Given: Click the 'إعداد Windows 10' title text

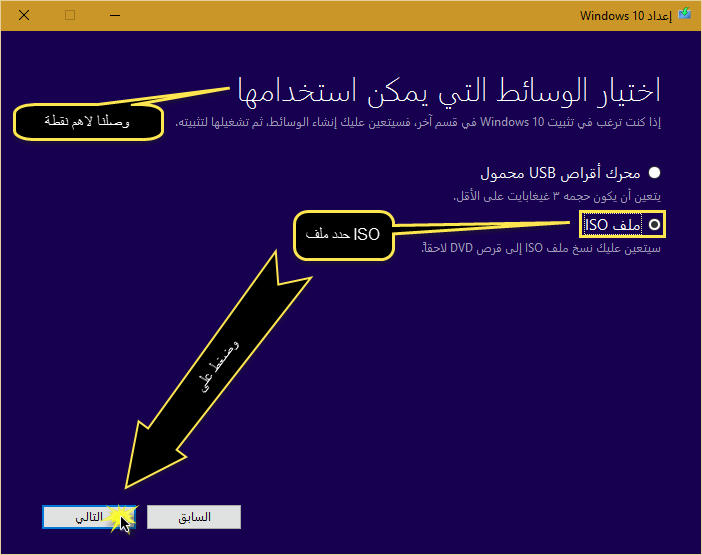Looking at the screenshot, I should pos(626,16).
